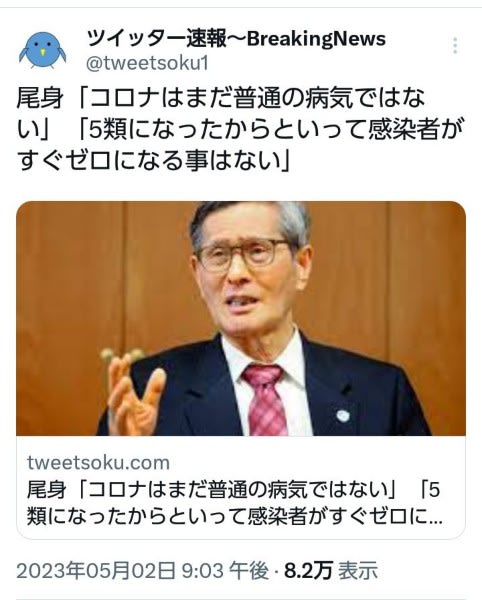Click the ツイッター速報〜BreakingNews display name

pyautogui.click(x=236, y=39)
